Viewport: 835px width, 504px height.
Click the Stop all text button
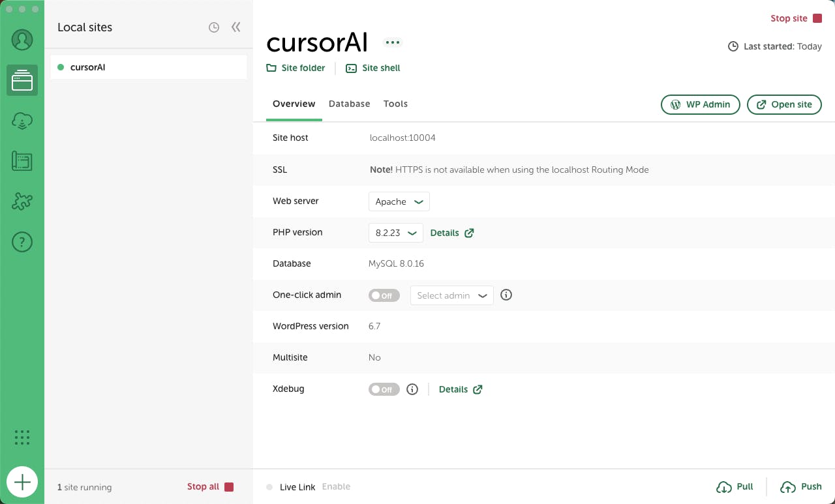click(x=204, y=486)
